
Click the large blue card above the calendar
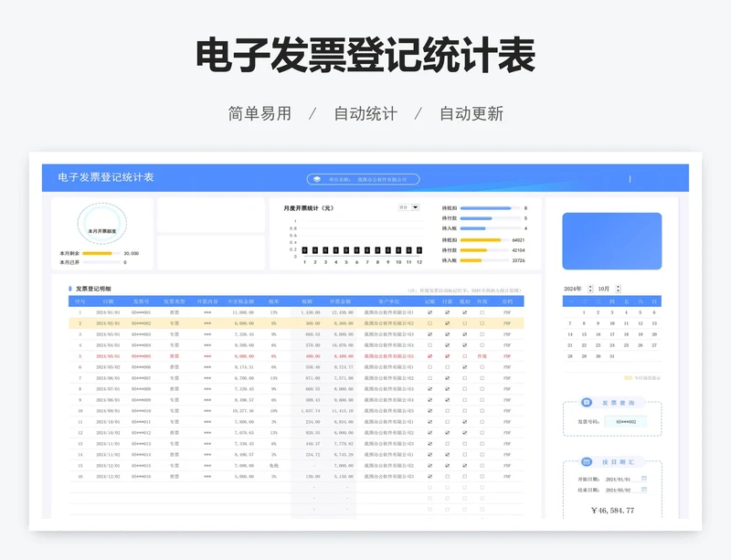click(x=611, y=241)
